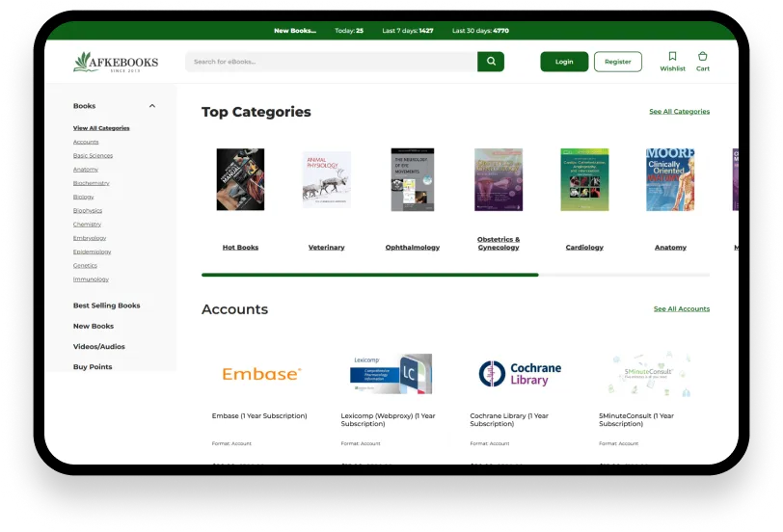Click New Books... in top banner
Image resolution: width=783 pixels, height=532 pixels.
point(295,31)
